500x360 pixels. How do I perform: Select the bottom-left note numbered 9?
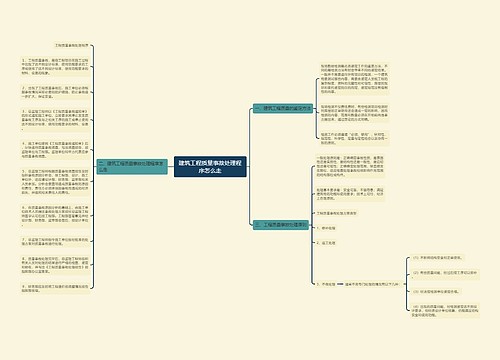pos(55,288)
